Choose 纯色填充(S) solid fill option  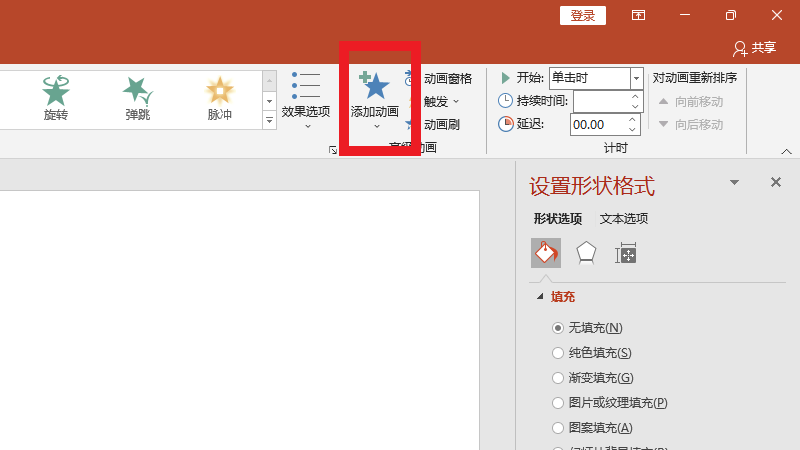click(558, 353)
